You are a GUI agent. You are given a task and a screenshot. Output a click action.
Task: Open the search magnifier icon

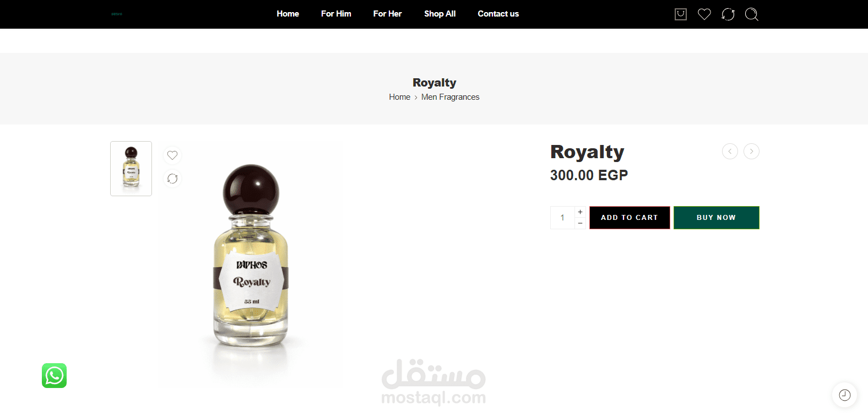pos(752,14)
